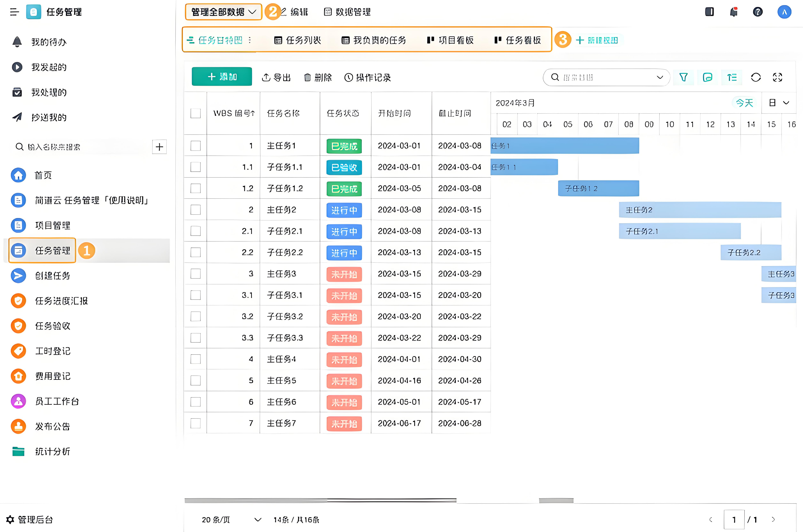Refresh the task table
The width and height of the screenshot is (803, 532).
click(x=756, y=77)
